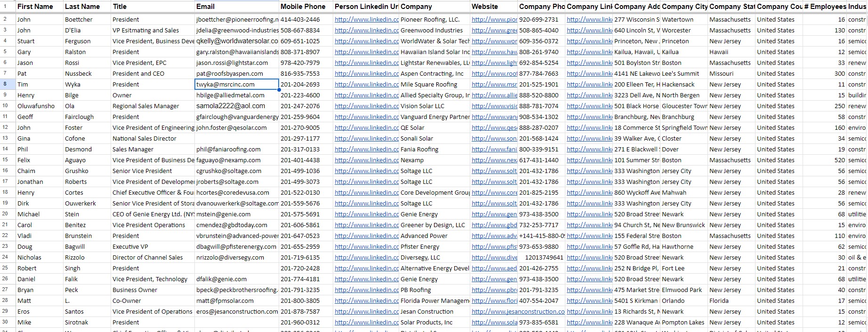Select email eros@jesanconstruction.com
868x332 pixels.
click(237, 311)
